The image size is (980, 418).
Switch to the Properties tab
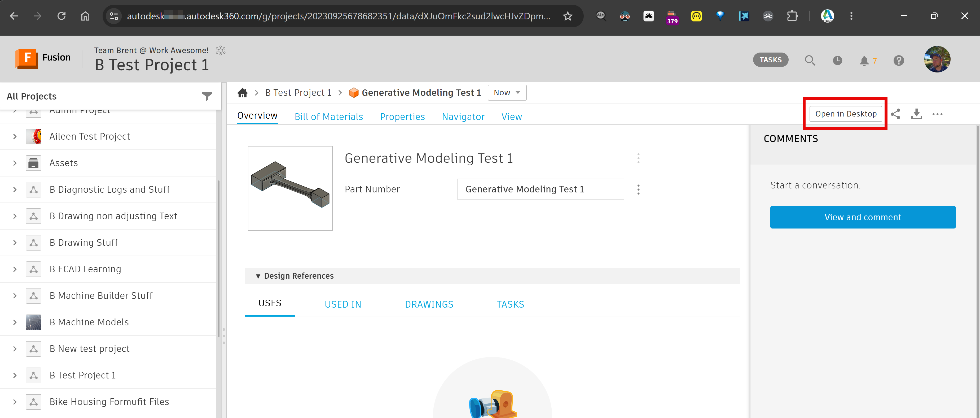click(x=402, y=117)
